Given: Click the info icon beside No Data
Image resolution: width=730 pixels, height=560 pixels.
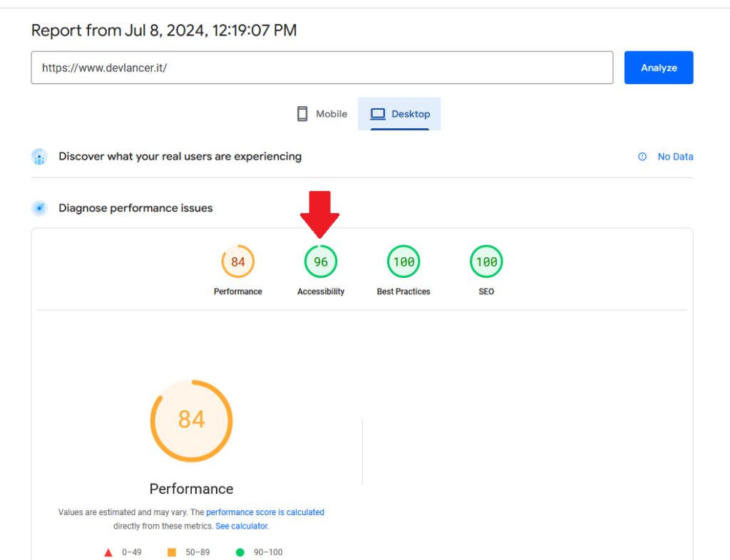Looking at the screenshot, I should [642, 157].
